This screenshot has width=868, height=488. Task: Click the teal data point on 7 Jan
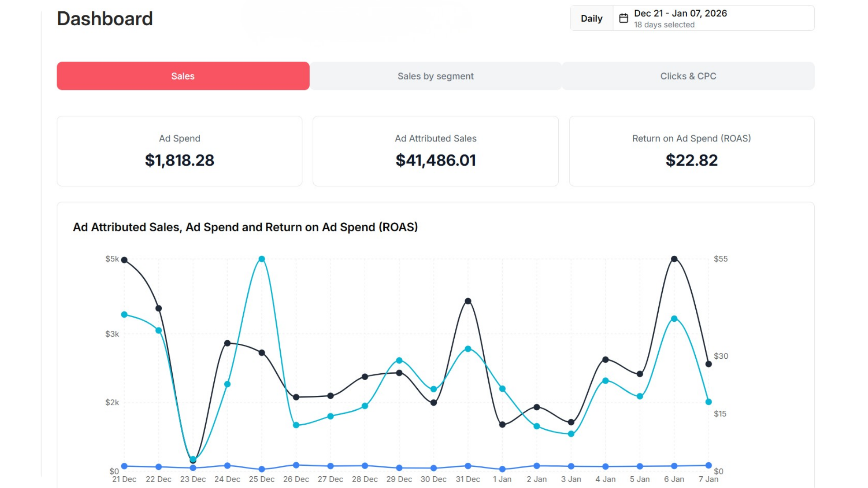(x=708, y=402)
